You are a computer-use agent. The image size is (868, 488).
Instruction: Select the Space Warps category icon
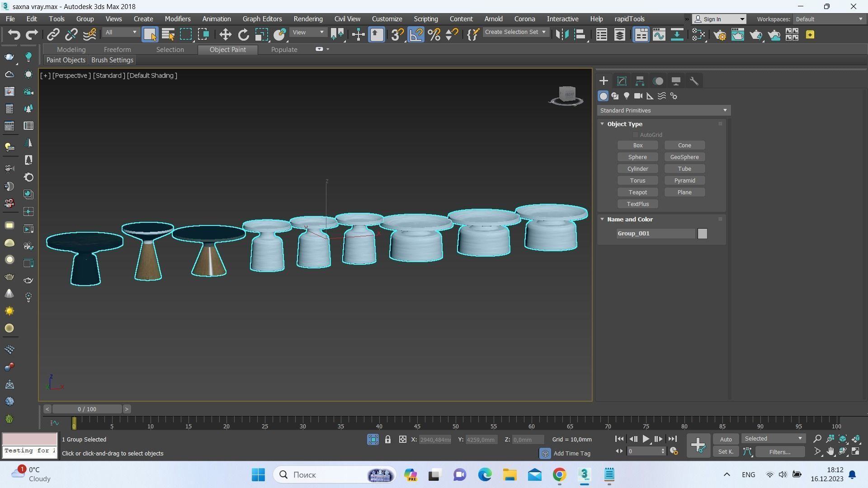coord(662,96)
